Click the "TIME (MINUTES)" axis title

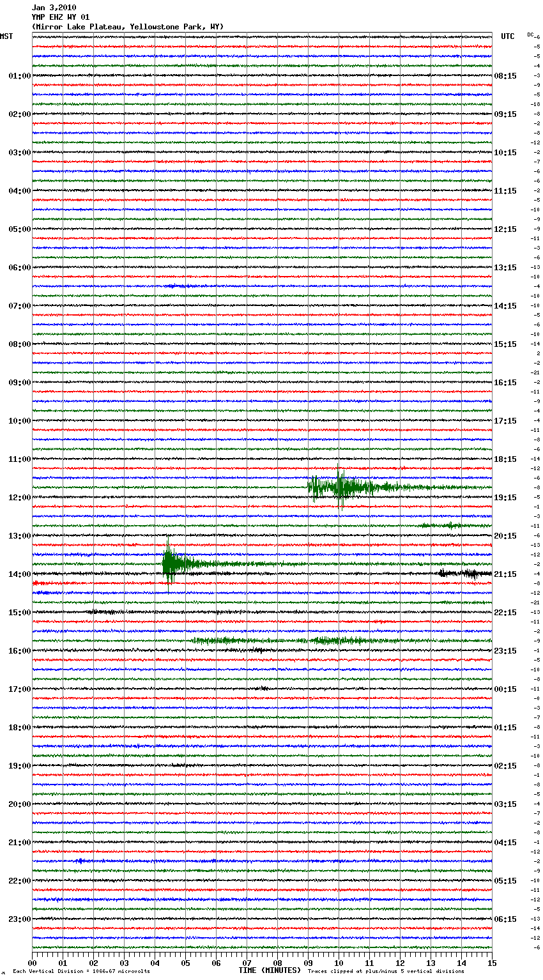tap(270, 970)
